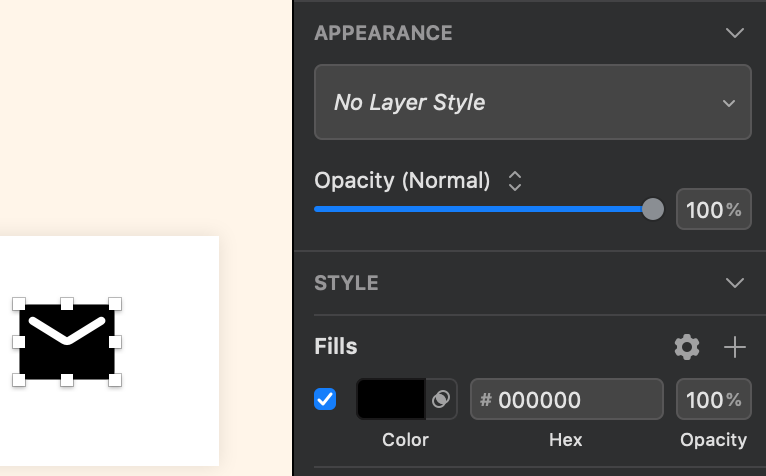Collapse the Style section chevron
766x476 pixels.
click(x=735, y=283)
